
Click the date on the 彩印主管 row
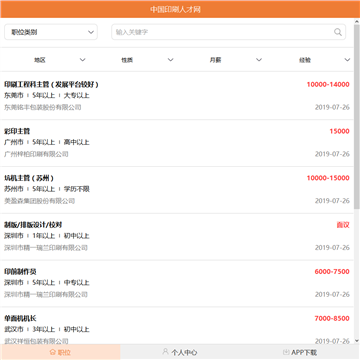pyautogui.click(x=332, y=154)
